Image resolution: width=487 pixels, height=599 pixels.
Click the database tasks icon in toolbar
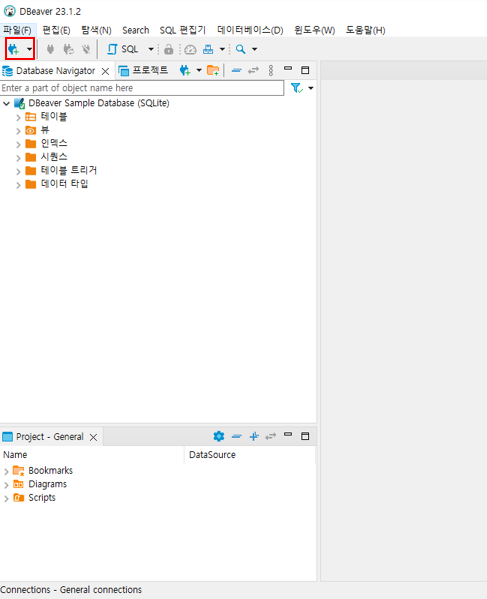pyautogui.click(x=208, y=49)
